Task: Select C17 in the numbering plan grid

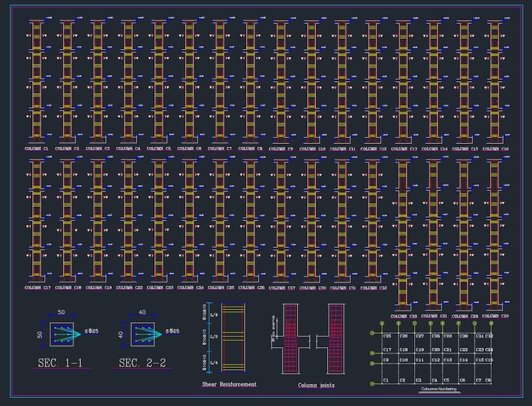Action: [387, 349]
